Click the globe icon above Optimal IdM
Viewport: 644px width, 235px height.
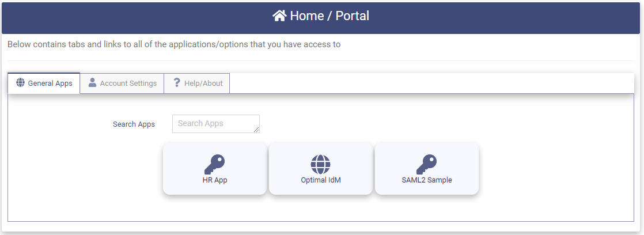point(321,164)
